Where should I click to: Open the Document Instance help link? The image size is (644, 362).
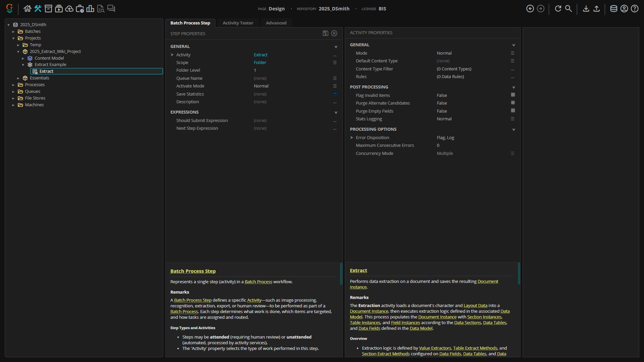click(488, 281)
